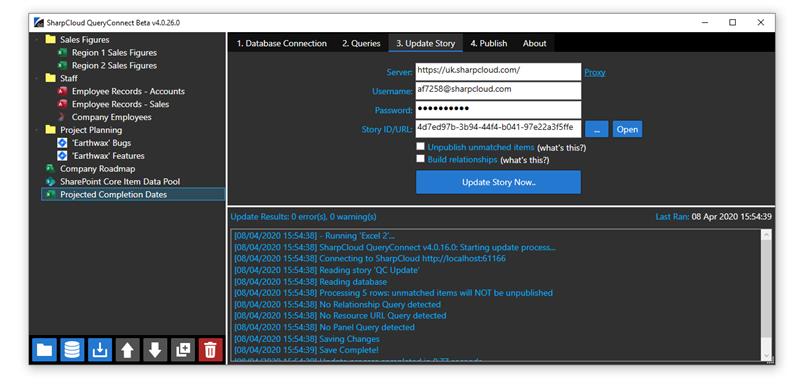Click the icon beside Company Roadmap
Viewport: 800px width, 384px height.
coord(51,168)
